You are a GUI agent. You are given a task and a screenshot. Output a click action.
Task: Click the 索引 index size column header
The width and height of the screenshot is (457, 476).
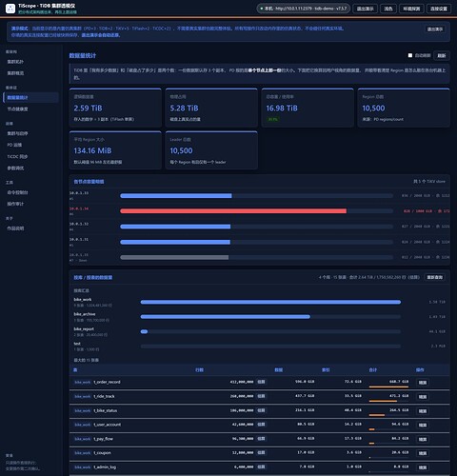pos(326,370)
